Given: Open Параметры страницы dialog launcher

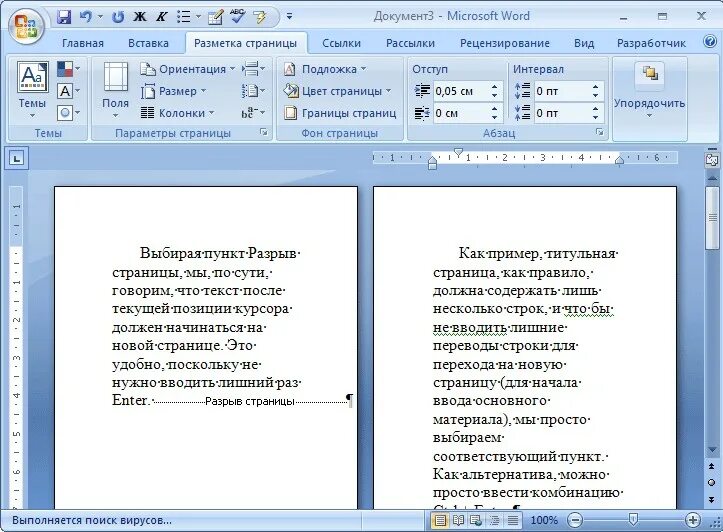Looking at the screenshot, I should coord(264,133).
